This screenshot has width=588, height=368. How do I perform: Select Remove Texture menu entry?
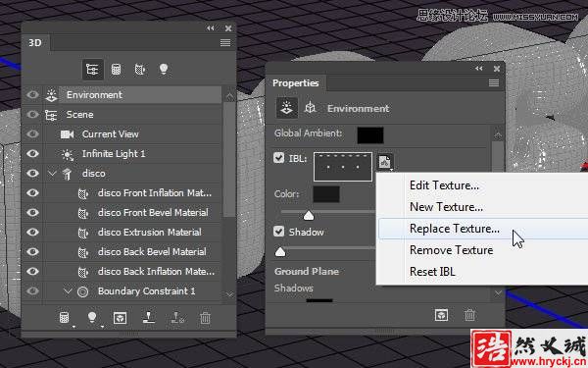[x=451, y=250]
